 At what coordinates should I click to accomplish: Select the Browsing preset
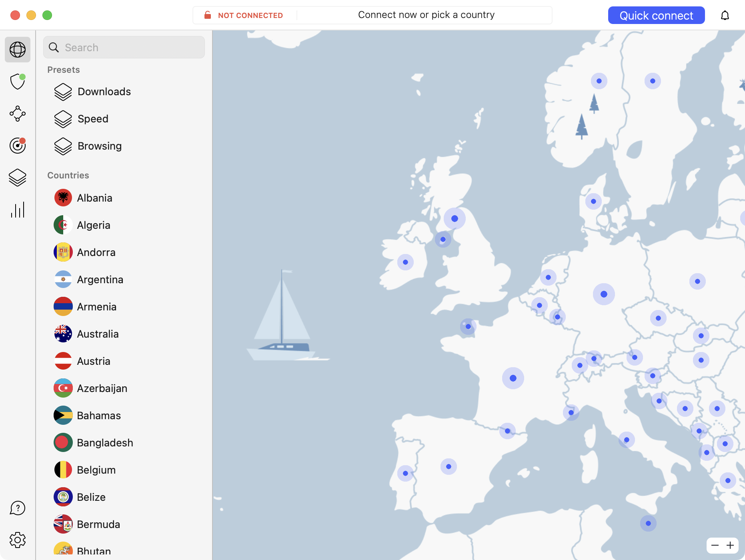[99, 146]
